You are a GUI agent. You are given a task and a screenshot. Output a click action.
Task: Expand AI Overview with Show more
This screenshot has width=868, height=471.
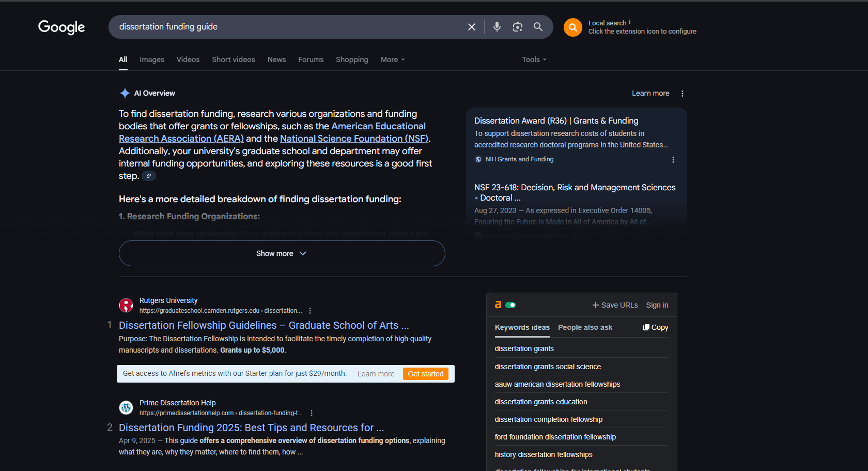tap(282, 253)
